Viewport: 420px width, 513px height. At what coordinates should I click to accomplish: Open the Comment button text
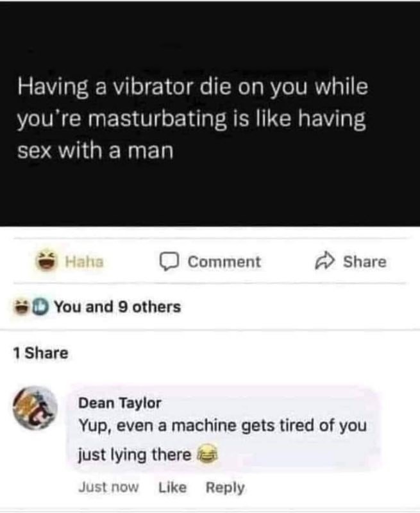click(x=224, y=262)
